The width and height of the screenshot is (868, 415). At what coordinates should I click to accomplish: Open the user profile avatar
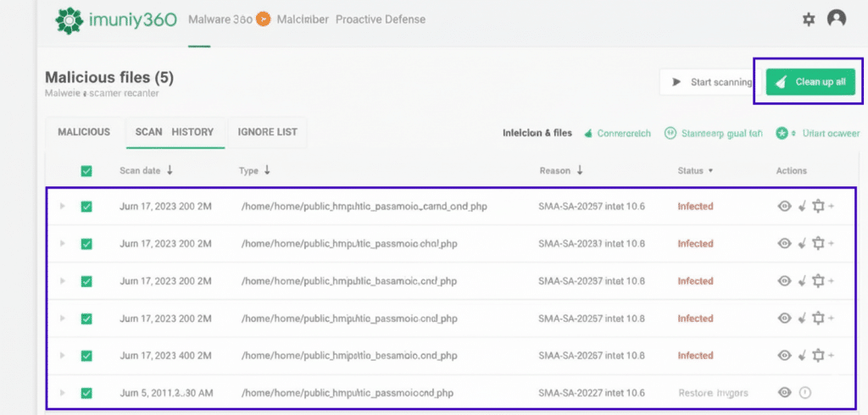pos(837,19)
